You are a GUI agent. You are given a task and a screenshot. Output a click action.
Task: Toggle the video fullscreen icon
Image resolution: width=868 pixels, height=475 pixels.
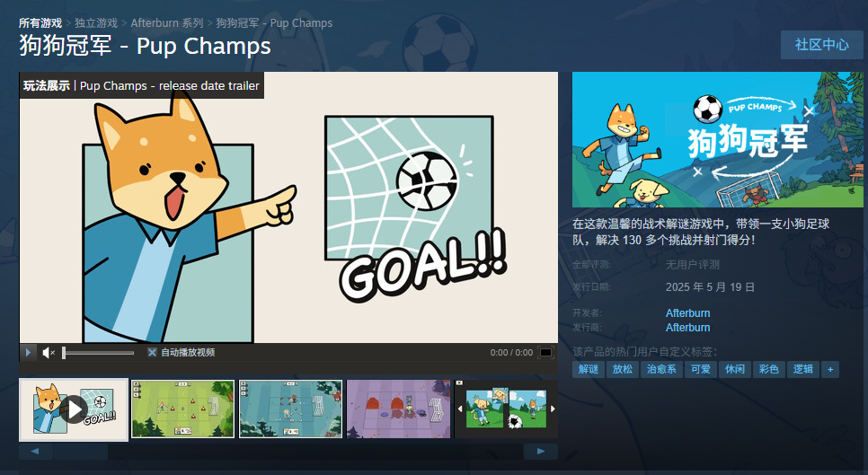(545, 352)
